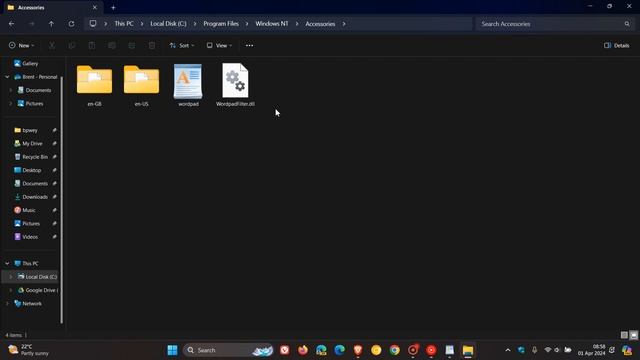Refresh the Accessories folder view
Screen dimensions: 640x360
point(71,24)
